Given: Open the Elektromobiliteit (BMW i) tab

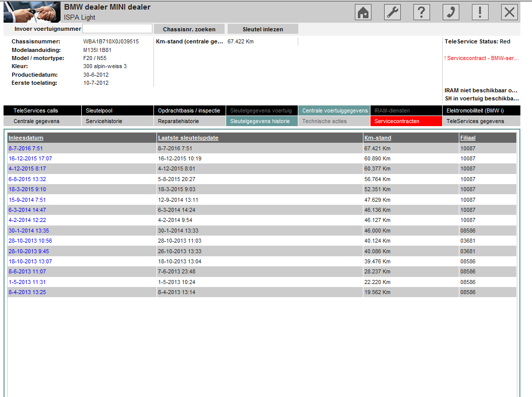Looking at the screenshot, I should tap(481, 110).
